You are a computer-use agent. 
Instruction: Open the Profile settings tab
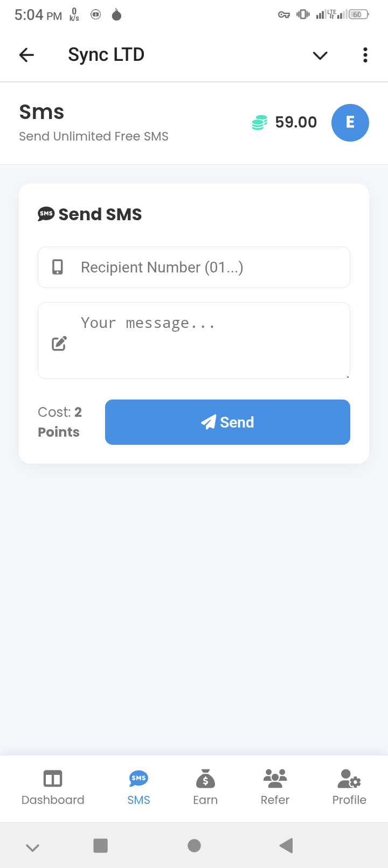(349, 787)
